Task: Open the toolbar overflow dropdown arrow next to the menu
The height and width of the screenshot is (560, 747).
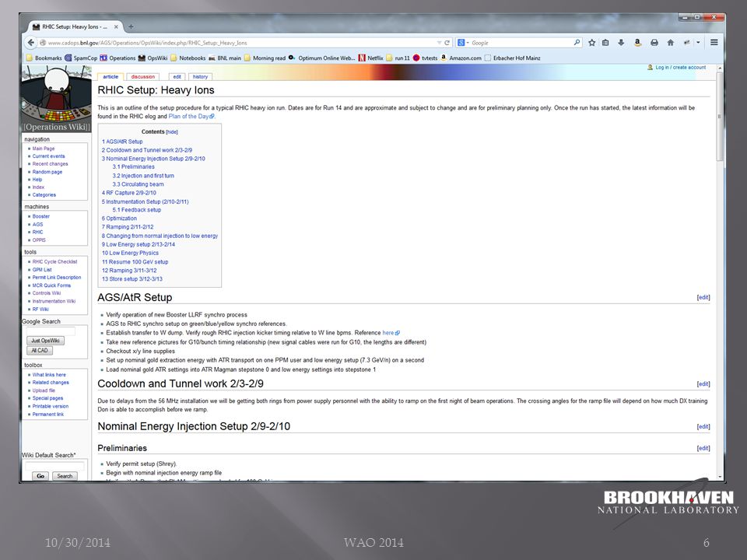Action: pyautogui.click(x=698, y=42)
